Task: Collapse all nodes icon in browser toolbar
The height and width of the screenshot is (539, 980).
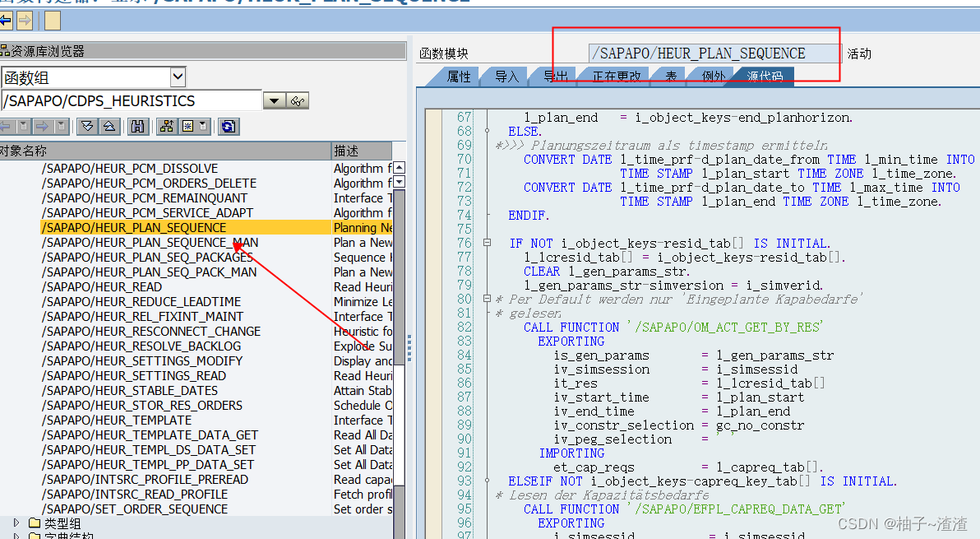Action: [109, 127]
